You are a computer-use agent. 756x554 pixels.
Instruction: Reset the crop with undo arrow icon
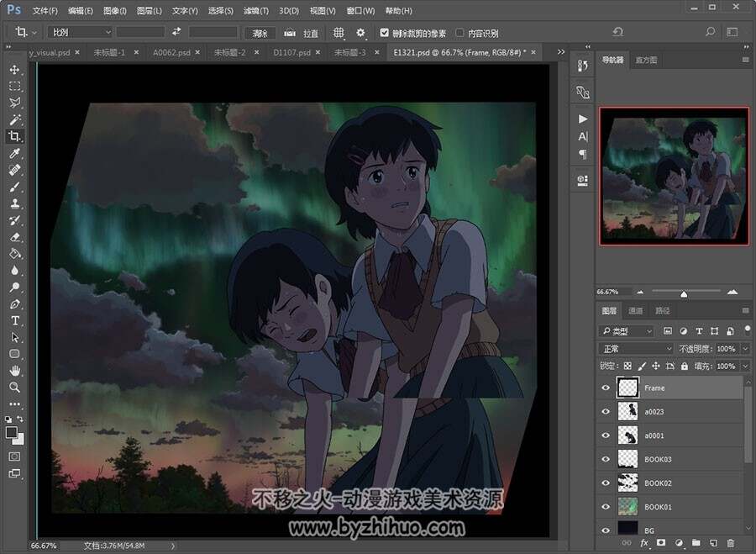click(x=618, y=32)
